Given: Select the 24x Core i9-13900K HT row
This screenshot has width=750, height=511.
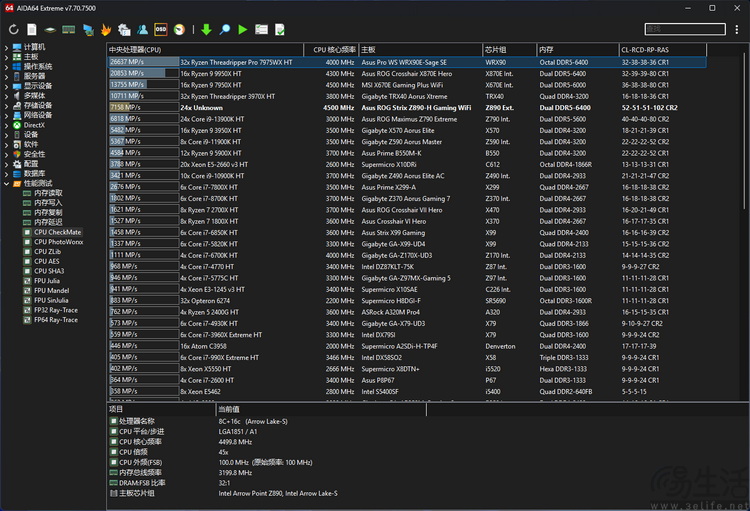Looking at the screenshot, I should pos(406,119).
